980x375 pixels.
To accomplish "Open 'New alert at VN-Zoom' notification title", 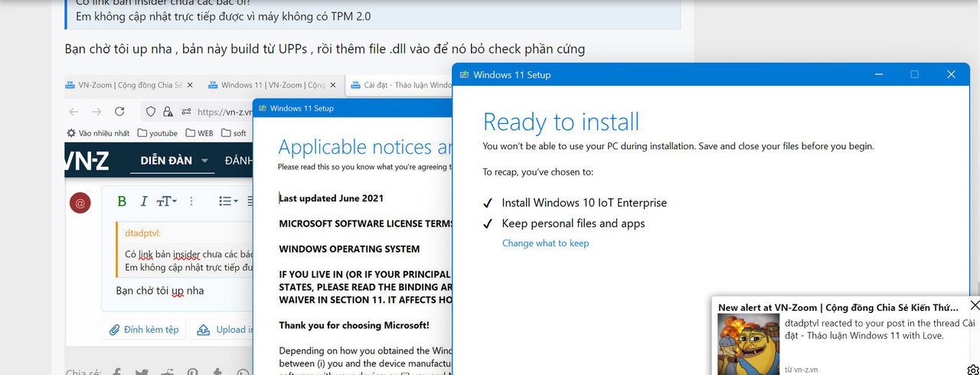I will [837, 308].
